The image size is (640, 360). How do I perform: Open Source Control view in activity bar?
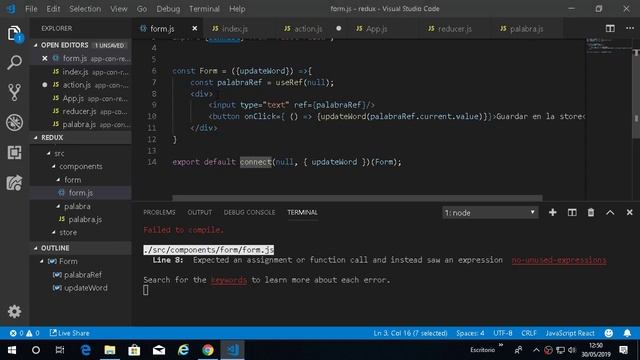click(x=14, y=93)
